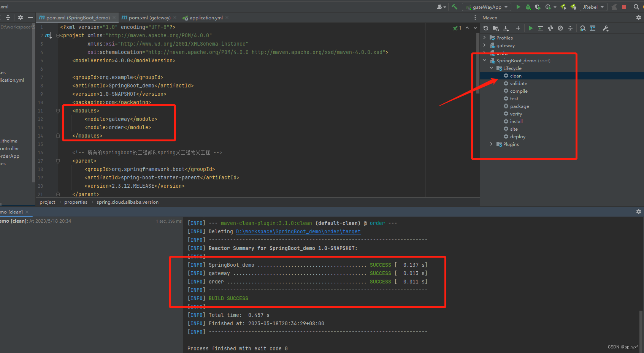Expand the Plugins node

491,144
